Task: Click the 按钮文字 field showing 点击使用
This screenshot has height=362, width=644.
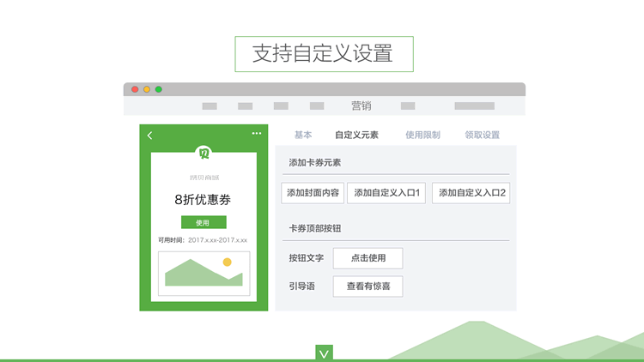Action: [368, 258]
